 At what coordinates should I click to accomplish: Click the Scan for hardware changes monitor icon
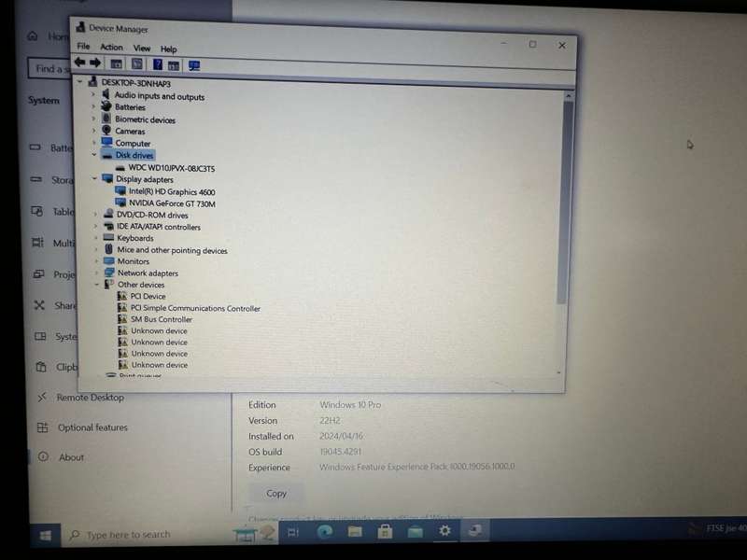pos(194,65)
